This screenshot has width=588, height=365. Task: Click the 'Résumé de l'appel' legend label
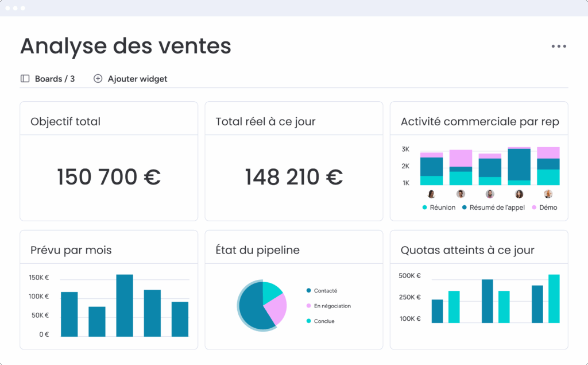pyautogui.click(x=497, y=208)
